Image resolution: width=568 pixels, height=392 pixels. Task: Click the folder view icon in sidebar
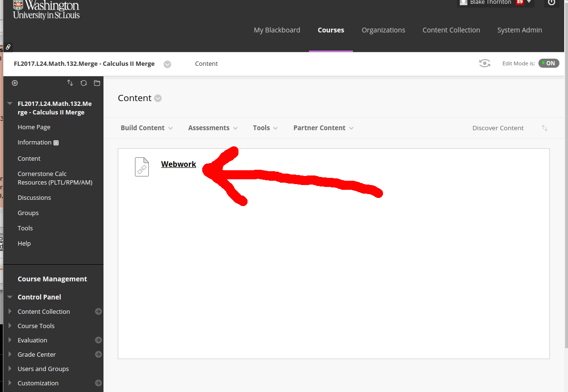[x=97, y=83]
